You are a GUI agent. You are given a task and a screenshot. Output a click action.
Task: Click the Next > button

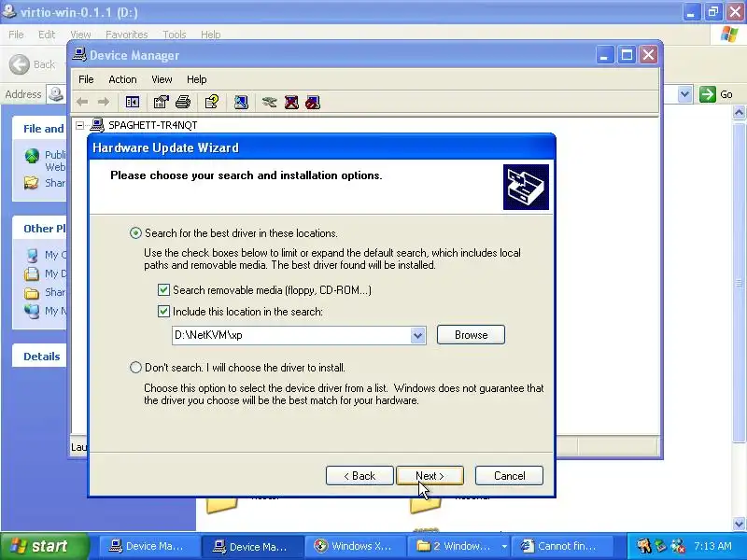(x=430, y=476)
